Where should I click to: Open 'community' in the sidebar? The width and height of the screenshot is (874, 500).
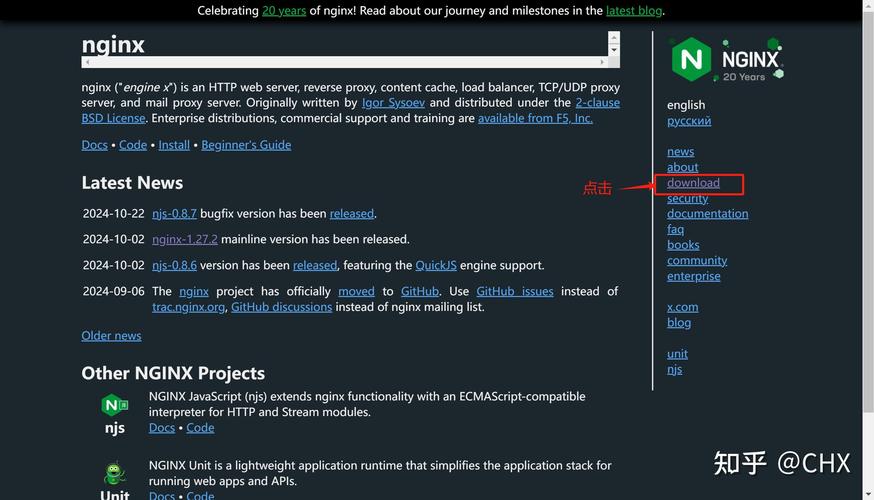[697, 260]
